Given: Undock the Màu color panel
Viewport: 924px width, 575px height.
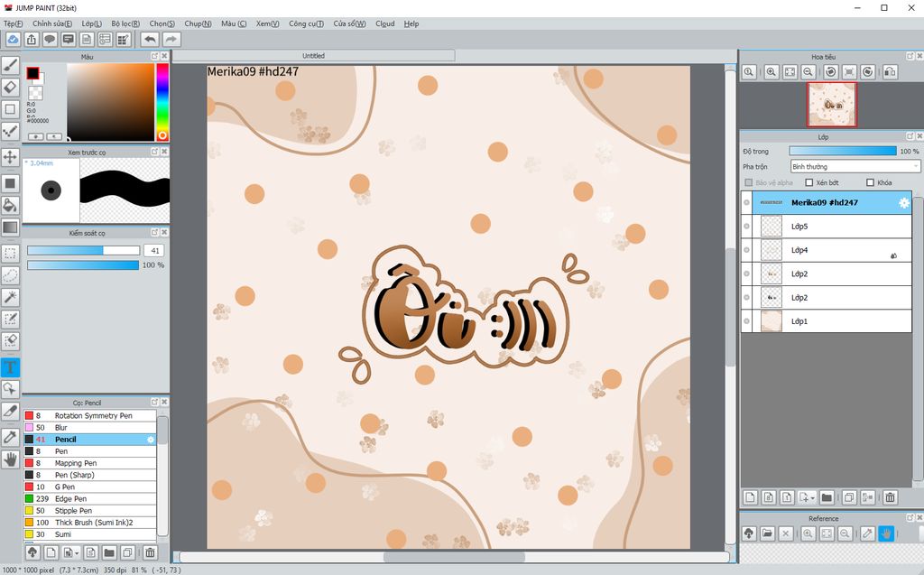Looking at the screenshot, I should click(154, 56).
